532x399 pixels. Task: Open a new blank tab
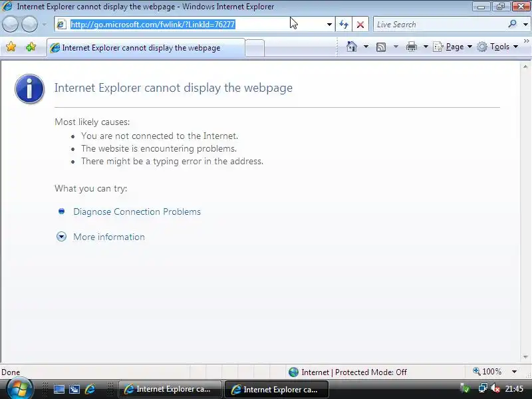tap(255, 48)
